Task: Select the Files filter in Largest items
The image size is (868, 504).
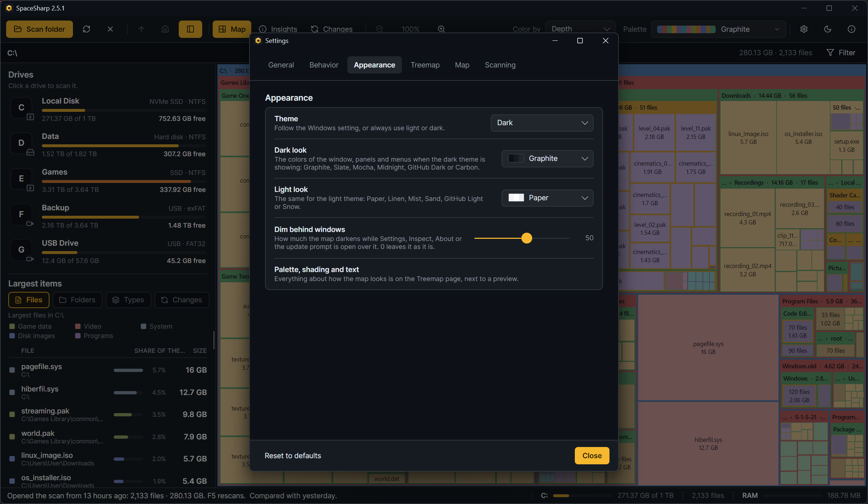Action: (x=29, y=300)
